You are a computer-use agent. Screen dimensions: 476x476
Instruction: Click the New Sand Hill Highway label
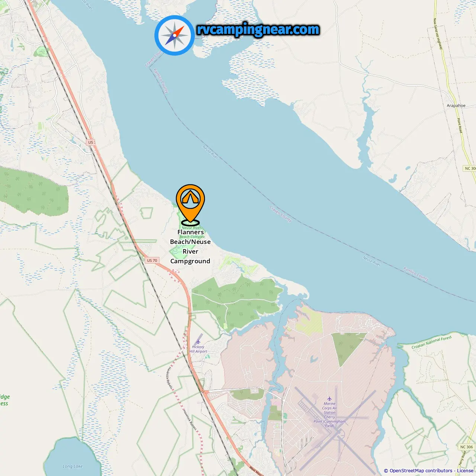[x=438, y=34]
